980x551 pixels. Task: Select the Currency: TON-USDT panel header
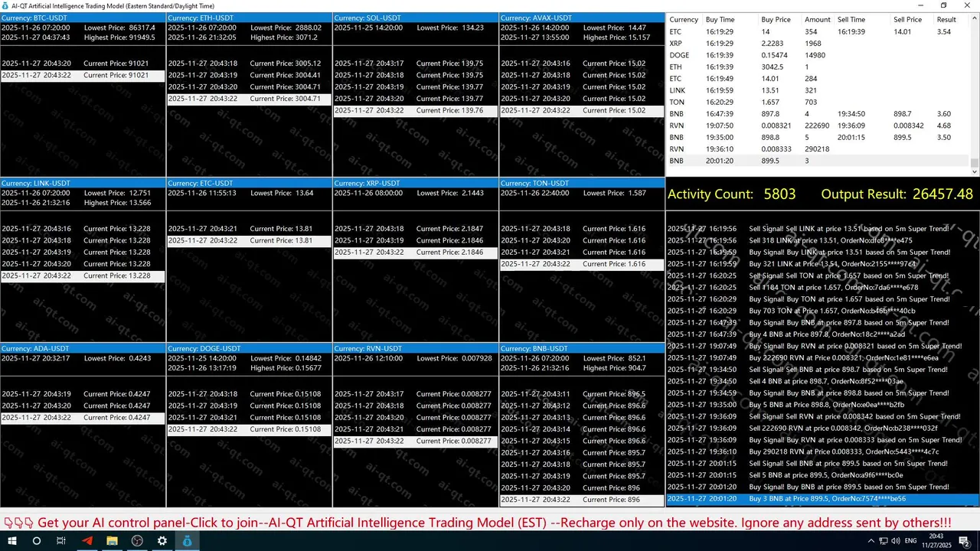point(582,183)
